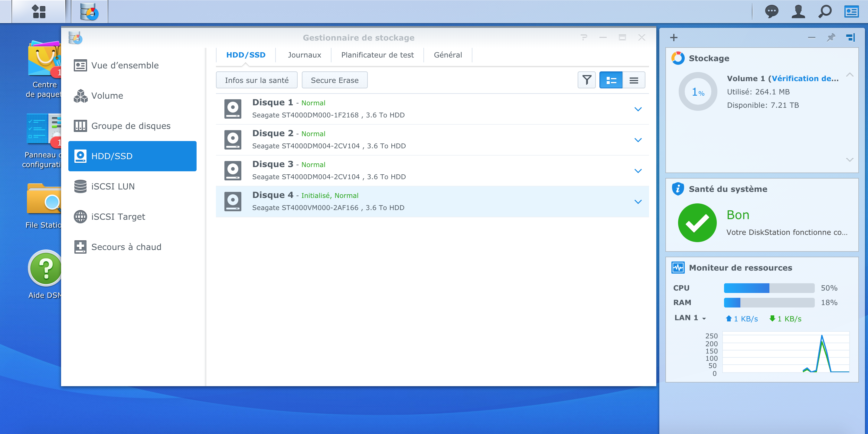Screen dimensions: 868x434
Task: Open the user account options icon
Action: point(798,12)
